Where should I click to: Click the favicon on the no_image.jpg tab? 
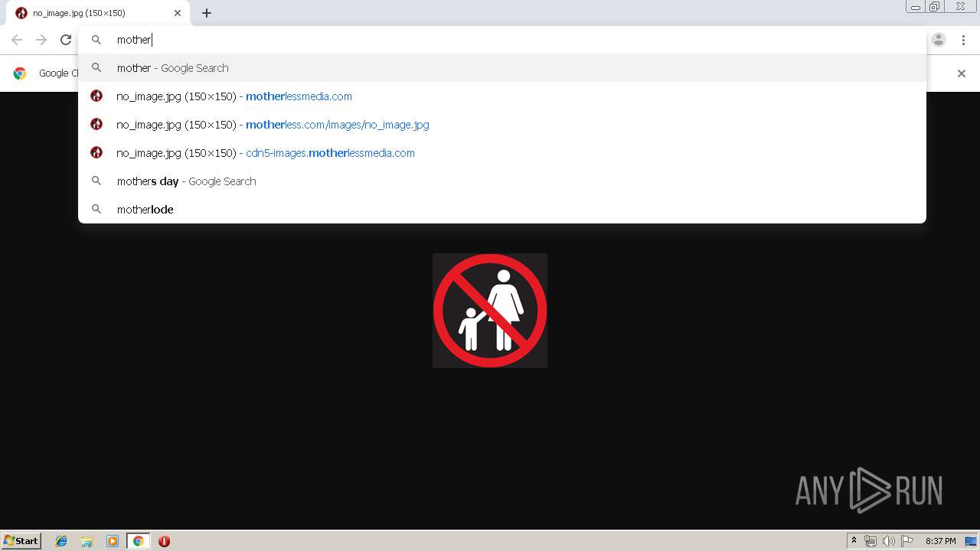click(x=21, y=13)
